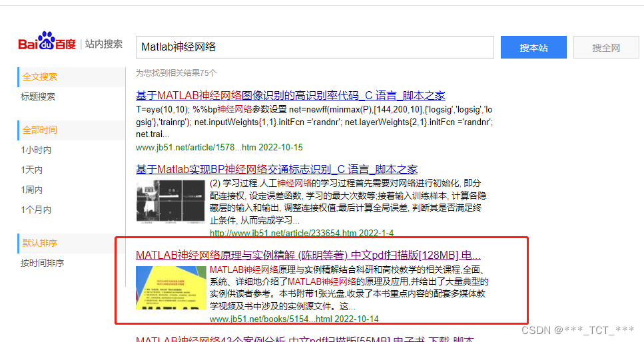Click the 搜全网 button
The width and height of the screenshot is (644, 342).
click(x=606, y=47)
